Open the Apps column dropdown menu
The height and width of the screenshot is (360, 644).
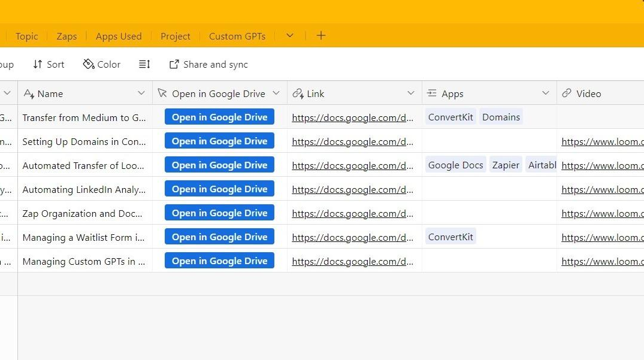[x=546, y=93]
